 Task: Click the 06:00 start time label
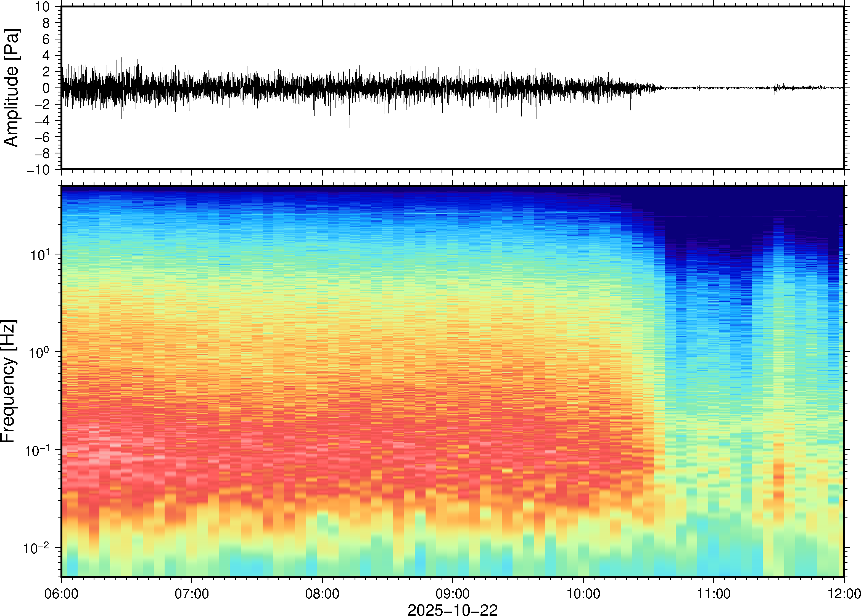point(62,594)
